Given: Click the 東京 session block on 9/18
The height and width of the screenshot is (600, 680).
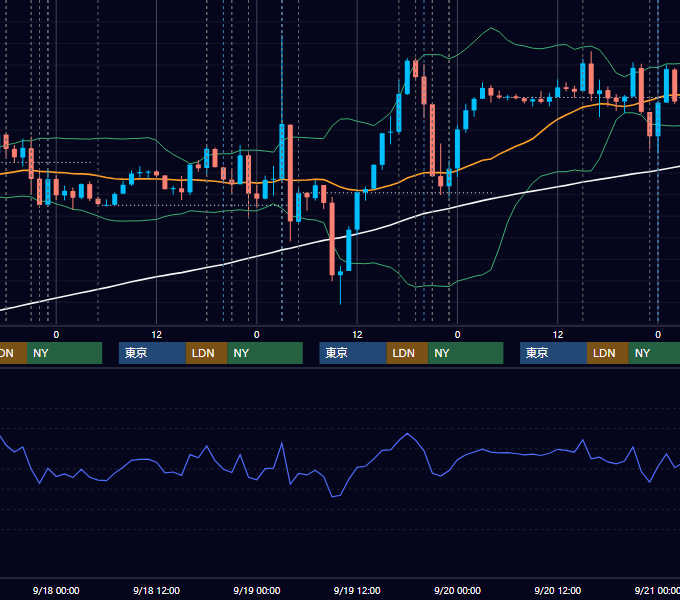Looking at the screenshot, I should (152, 353).
